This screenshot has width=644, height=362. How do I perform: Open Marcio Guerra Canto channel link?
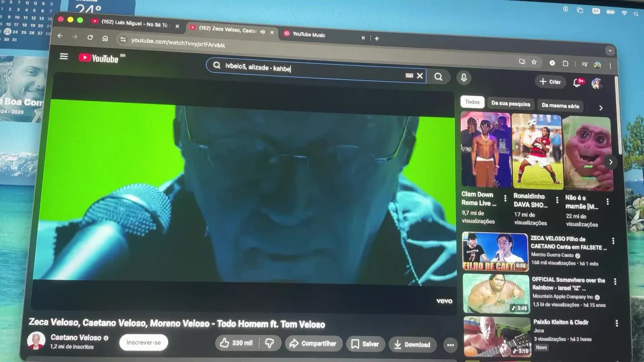[552, 255]
